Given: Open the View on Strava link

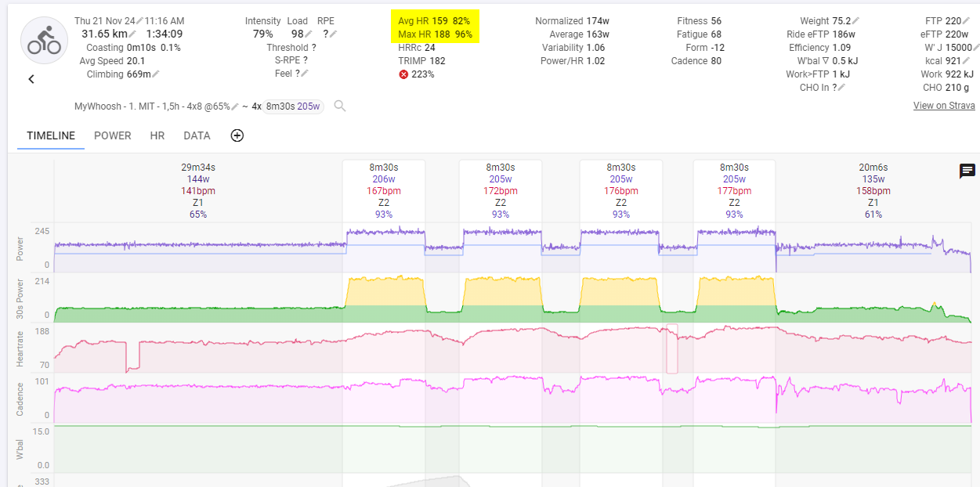Looking at the screenshot, I should [x=944, y=106].
